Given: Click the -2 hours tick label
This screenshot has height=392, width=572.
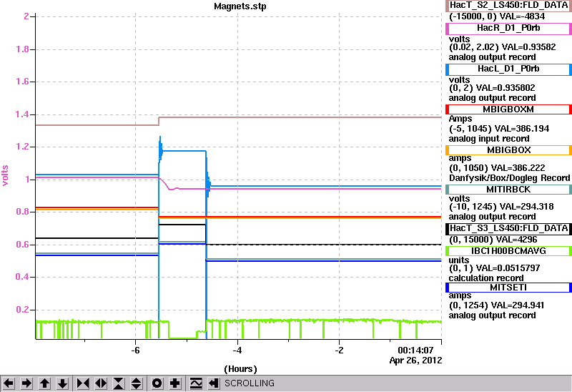Looking at the screenshot, I should [x=339, y=351].
